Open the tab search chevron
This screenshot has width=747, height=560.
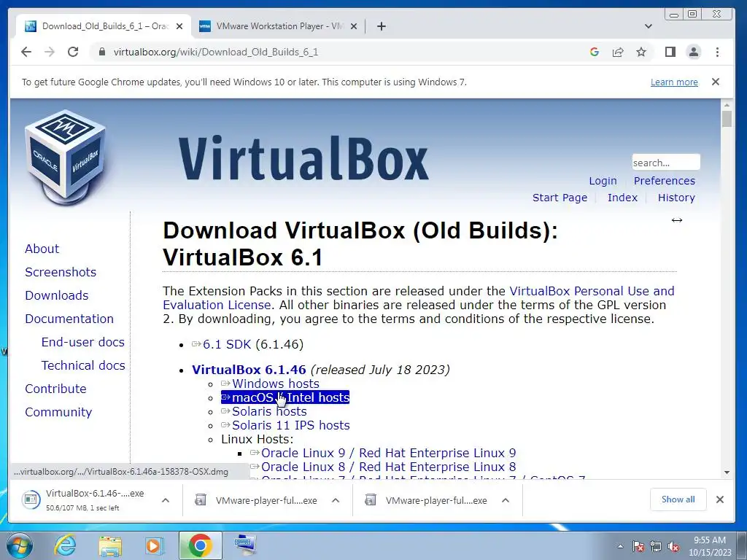(648, 26)
